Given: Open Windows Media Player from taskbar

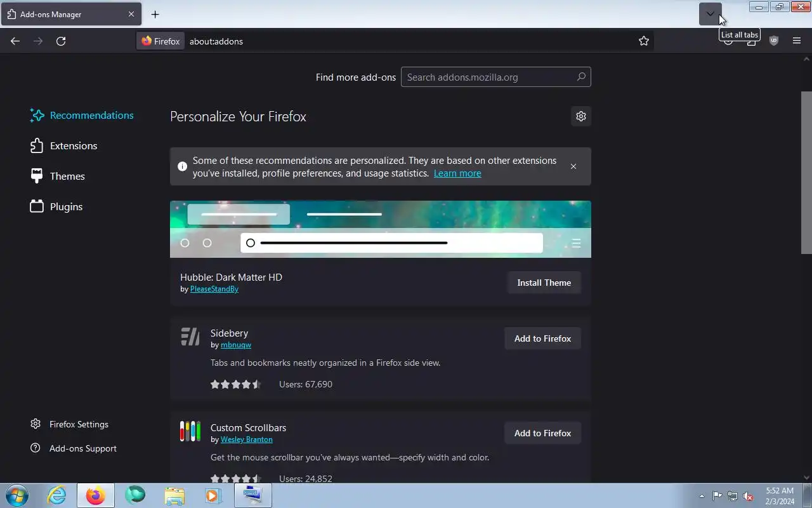Looking at the screenshot, I should point(213,495).
